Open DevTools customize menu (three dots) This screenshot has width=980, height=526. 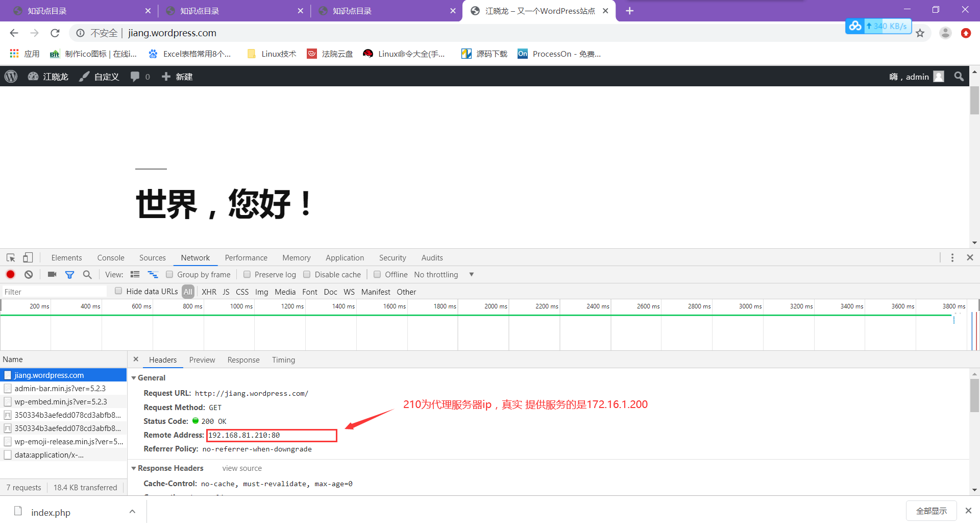[952, 257]
